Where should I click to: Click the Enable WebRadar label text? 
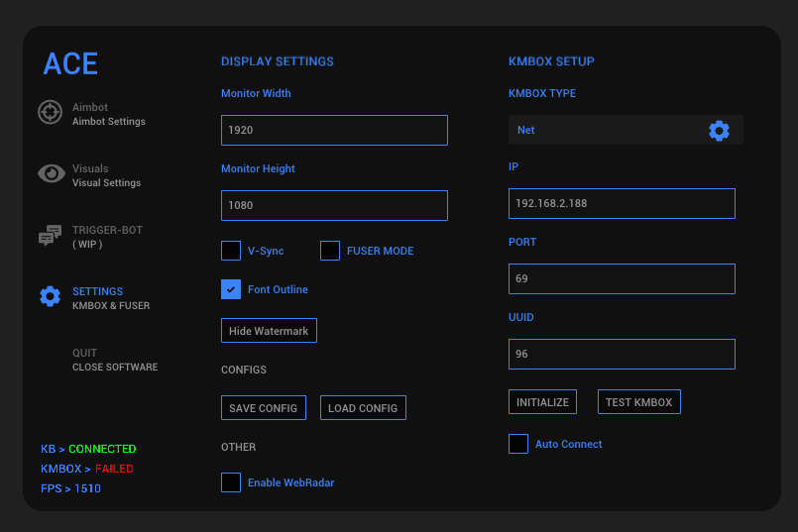(x=291, y=482)
